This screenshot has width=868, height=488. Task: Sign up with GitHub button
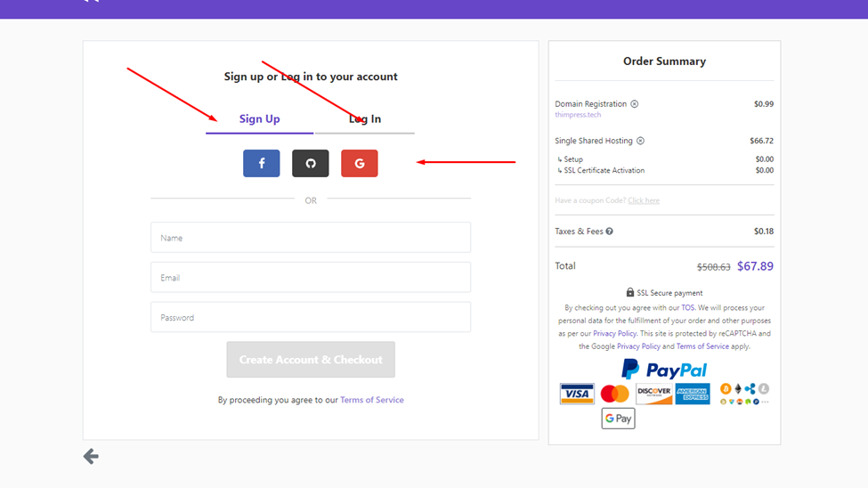pos(311,163)
